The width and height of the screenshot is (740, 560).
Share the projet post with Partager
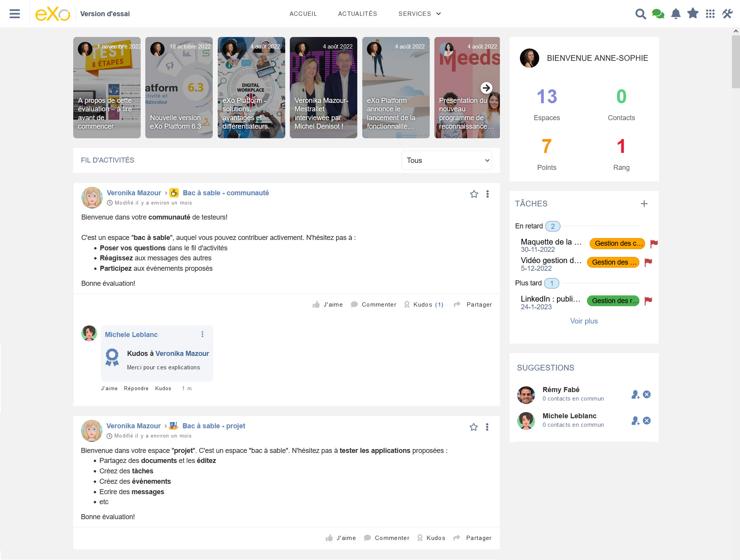(x=473, y=538)
